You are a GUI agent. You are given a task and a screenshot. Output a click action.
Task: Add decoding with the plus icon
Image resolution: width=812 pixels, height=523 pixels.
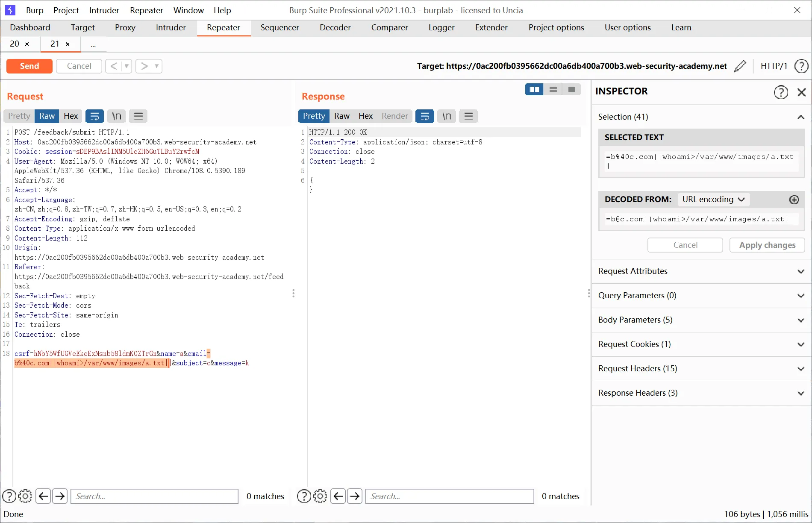(794, 200)
